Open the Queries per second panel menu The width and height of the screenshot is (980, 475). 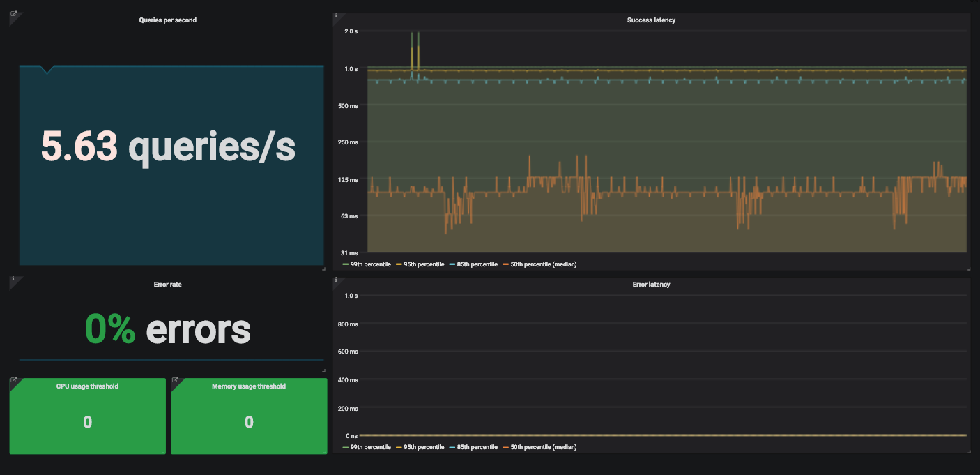tap(168, 20)
